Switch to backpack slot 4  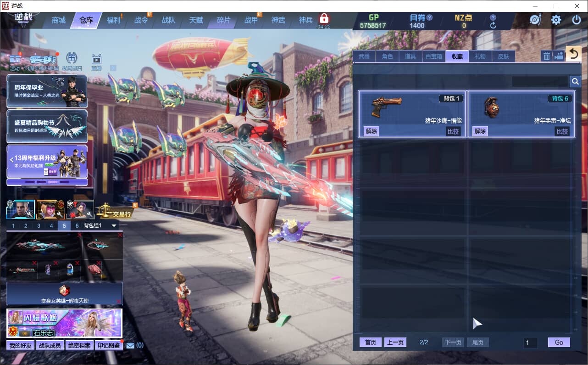(51, 225)
